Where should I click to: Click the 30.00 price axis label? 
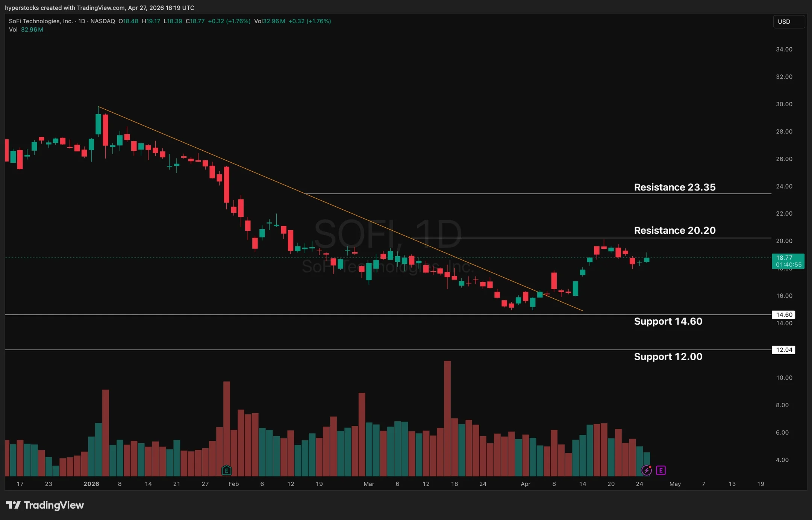coord(784,104)
